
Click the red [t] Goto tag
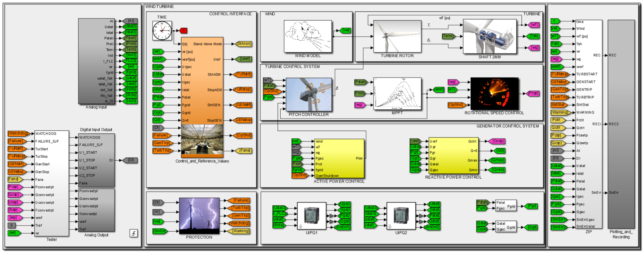pyautogui.click(x=184, y=31)
